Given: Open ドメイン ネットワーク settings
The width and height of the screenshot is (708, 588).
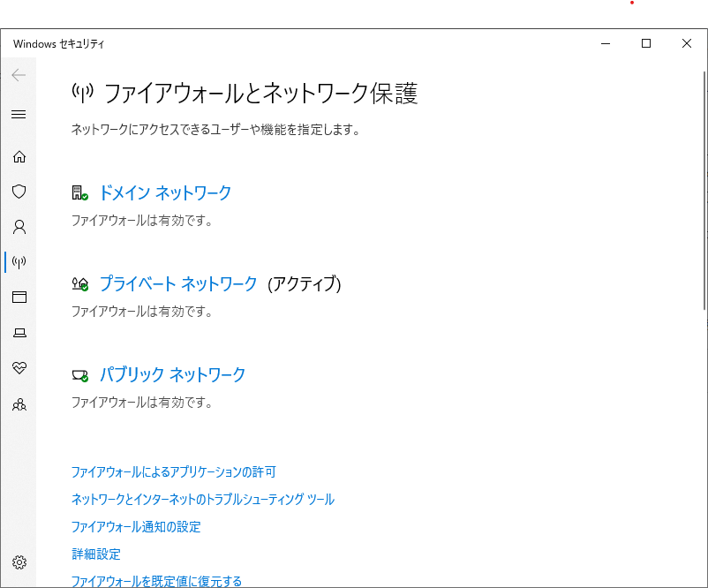Looking at the screenshot, I should click(x=165, y=192).
